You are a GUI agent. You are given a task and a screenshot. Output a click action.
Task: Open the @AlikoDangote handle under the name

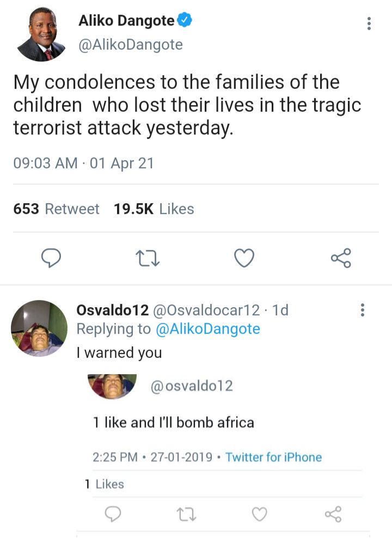pos(131,45)
